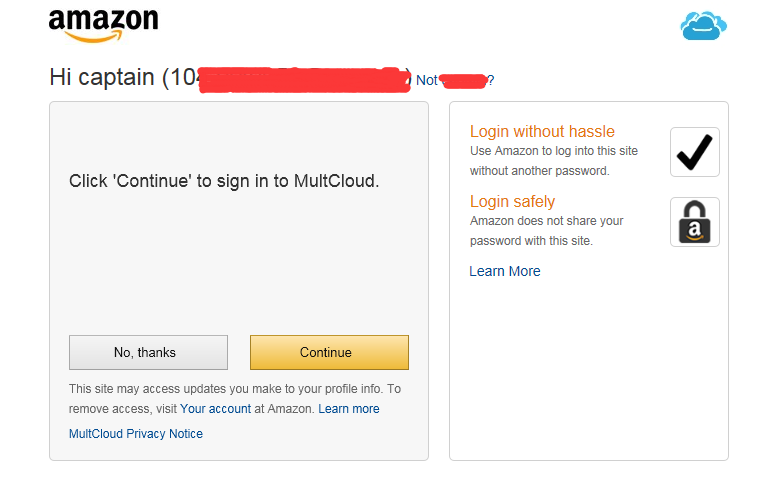Viewport: 758px width, 485px height.
Task: Click the 'Login safely' heading
Action: [512, 201]
